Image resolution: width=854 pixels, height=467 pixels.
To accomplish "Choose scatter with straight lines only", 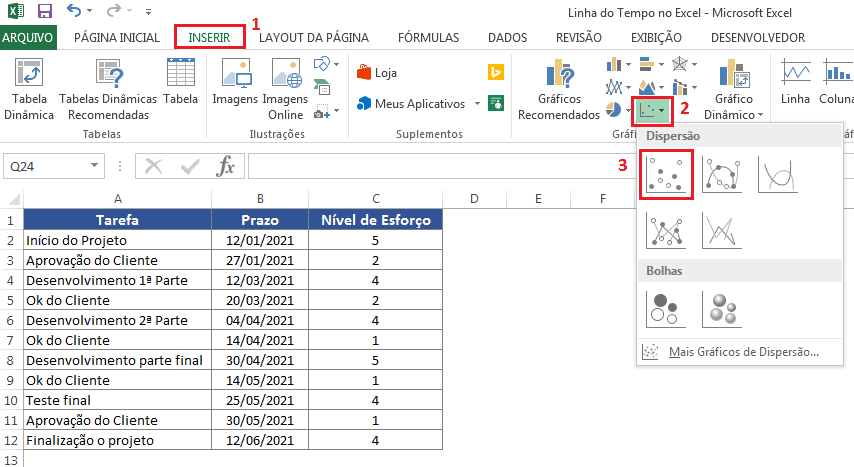I will (721, 229).
